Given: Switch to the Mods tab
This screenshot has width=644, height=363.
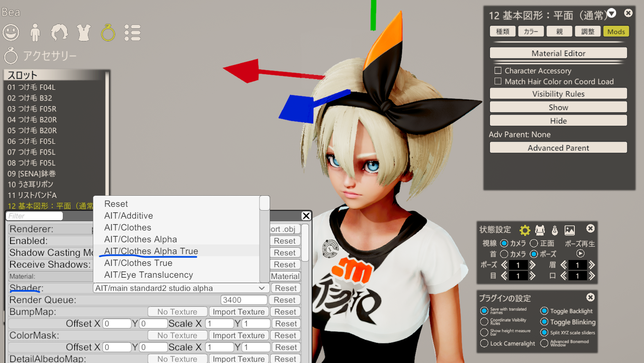Looking at the screenshot, I should (616, 32).
